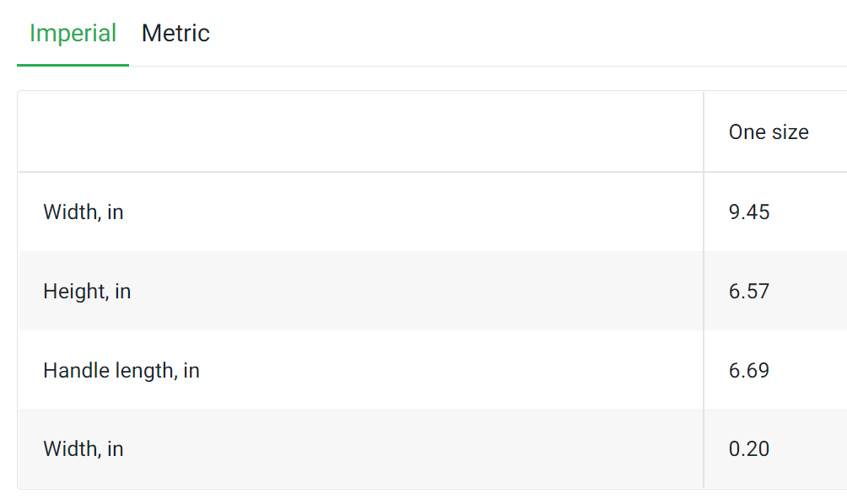Click the empty top-left header cell

(x=360, y=132)
